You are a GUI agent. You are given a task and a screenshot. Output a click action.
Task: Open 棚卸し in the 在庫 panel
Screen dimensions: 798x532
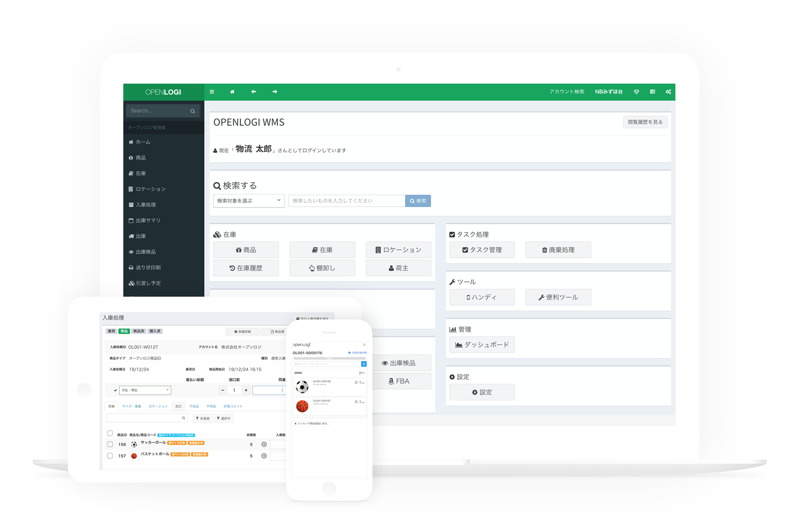click(x=322, y=268)
